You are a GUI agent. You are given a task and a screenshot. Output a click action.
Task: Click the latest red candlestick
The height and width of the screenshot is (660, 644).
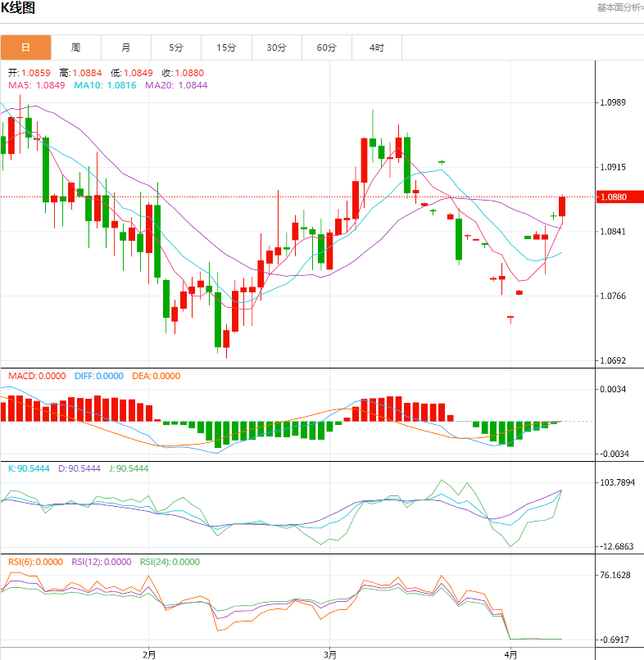[563, 206]
